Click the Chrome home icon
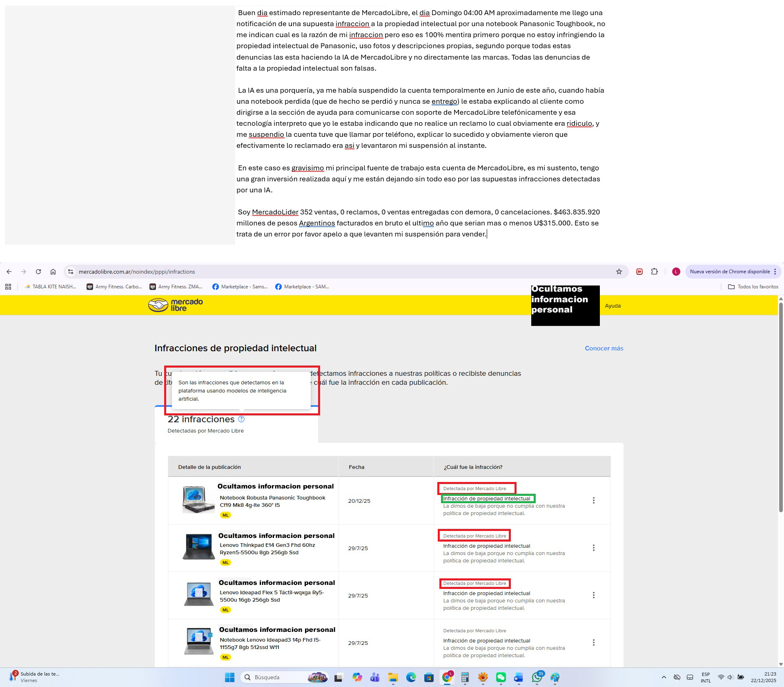This screenshot has height=687, width=784. [53, 272]
